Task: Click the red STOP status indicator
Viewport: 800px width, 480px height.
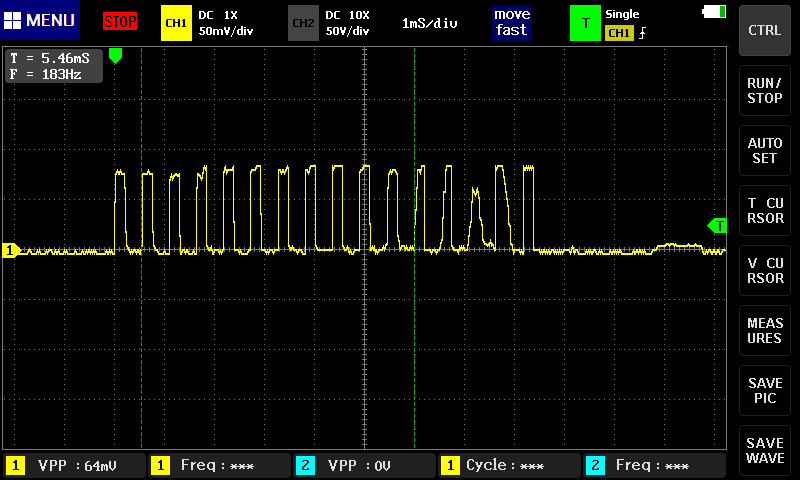Action: (120, 21)
